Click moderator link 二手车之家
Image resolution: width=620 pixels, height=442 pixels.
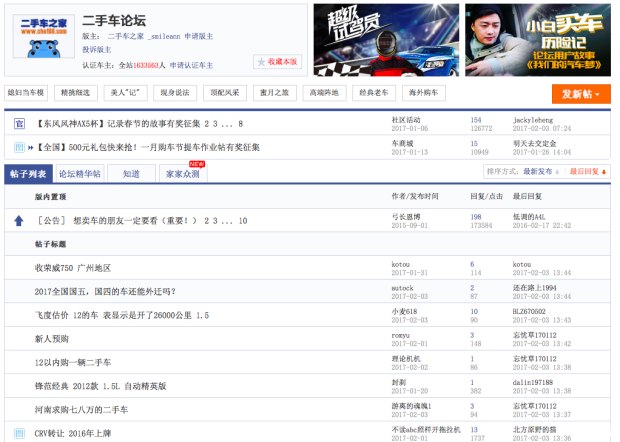[x=126, y=36]
